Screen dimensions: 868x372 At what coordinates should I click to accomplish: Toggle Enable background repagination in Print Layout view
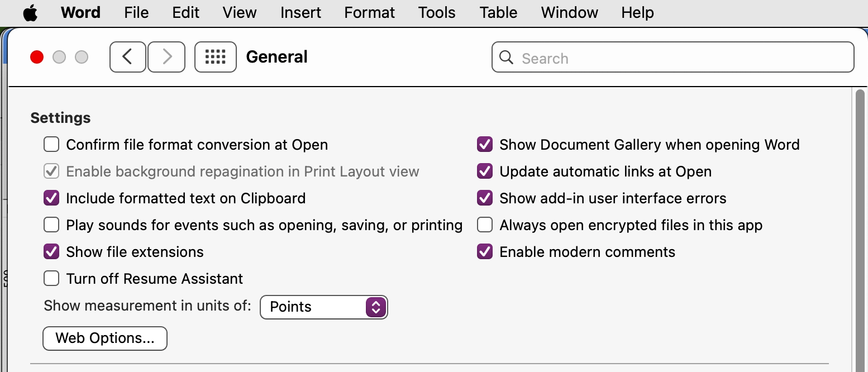(51, 171)
